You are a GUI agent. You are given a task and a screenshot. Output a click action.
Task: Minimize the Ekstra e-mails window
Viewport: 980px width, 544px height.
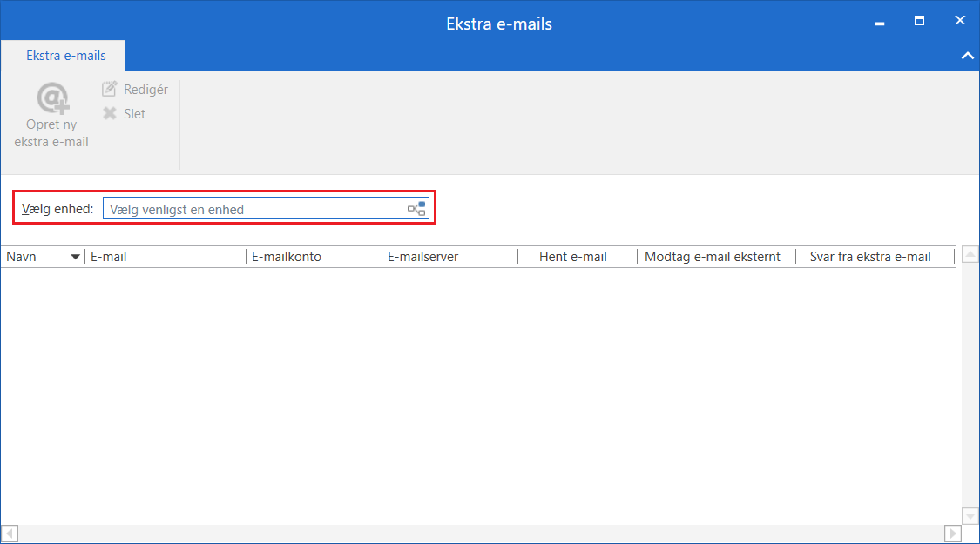(879, 21)
